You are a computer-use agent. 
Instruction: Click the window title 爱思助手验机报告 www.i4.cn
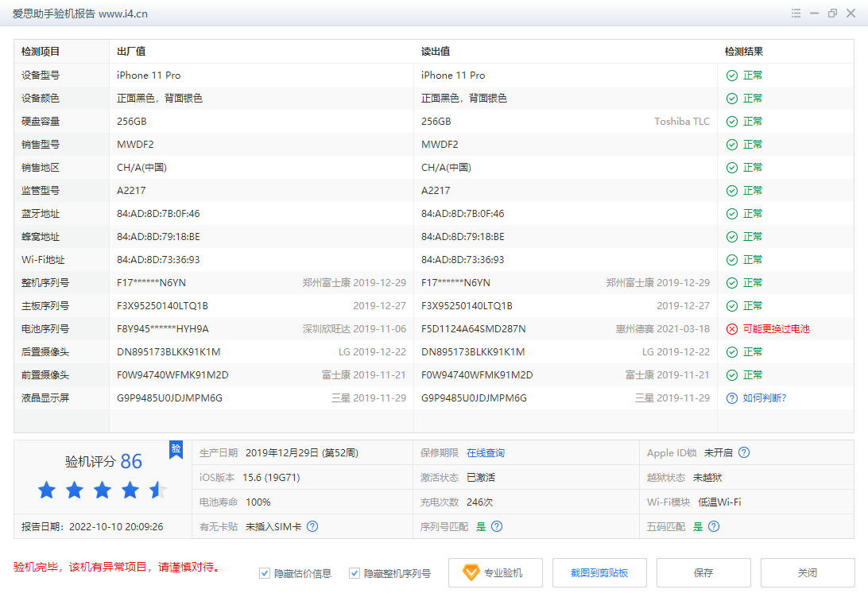click(x=80, y=14)
